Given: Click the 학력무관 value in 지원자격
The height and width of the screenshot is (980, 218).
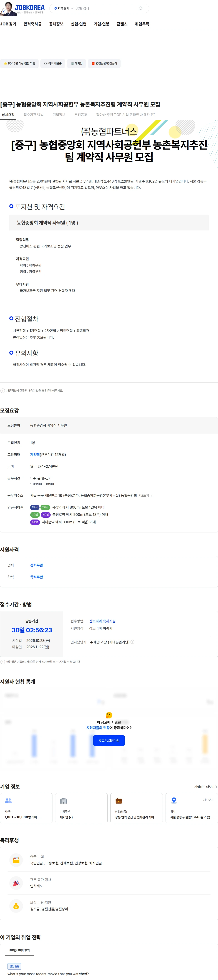Looking at the screenshot, I should point(37,577).
